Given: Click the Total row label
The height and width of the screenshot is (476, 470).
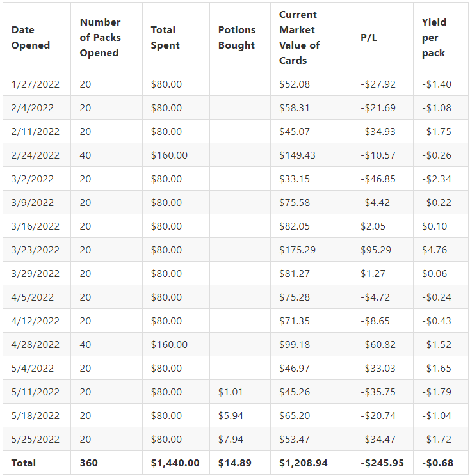Looking at the screenshot, I should click(24, 463).
